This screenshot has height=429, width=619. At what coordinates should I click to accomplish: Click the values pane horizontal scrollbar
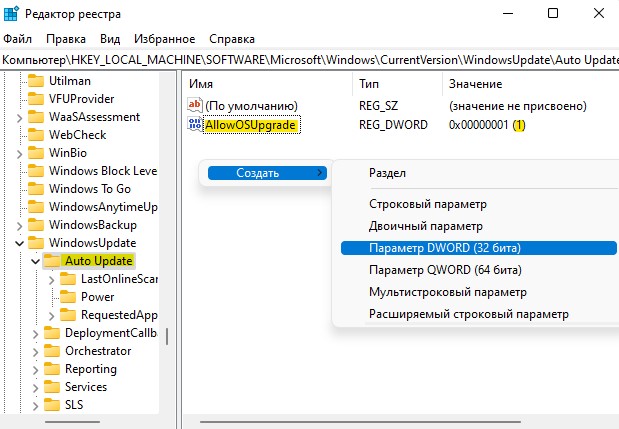point(360,422)
